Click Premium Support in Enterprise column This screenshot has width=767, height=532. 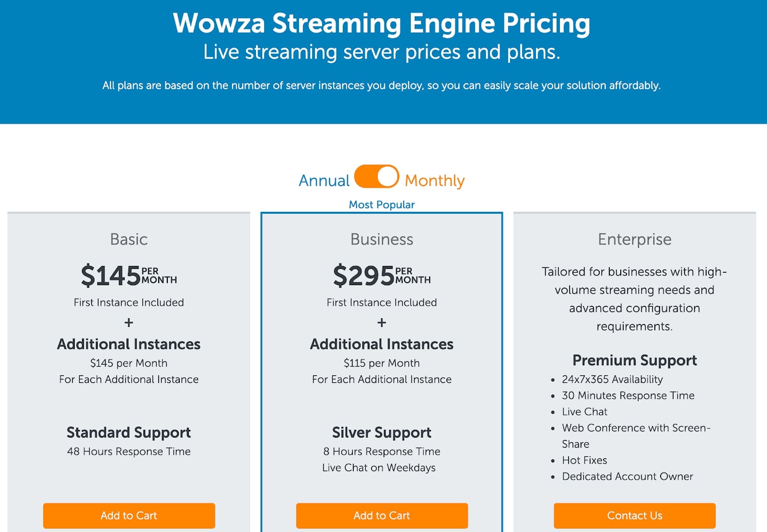[x=634, y=360]
